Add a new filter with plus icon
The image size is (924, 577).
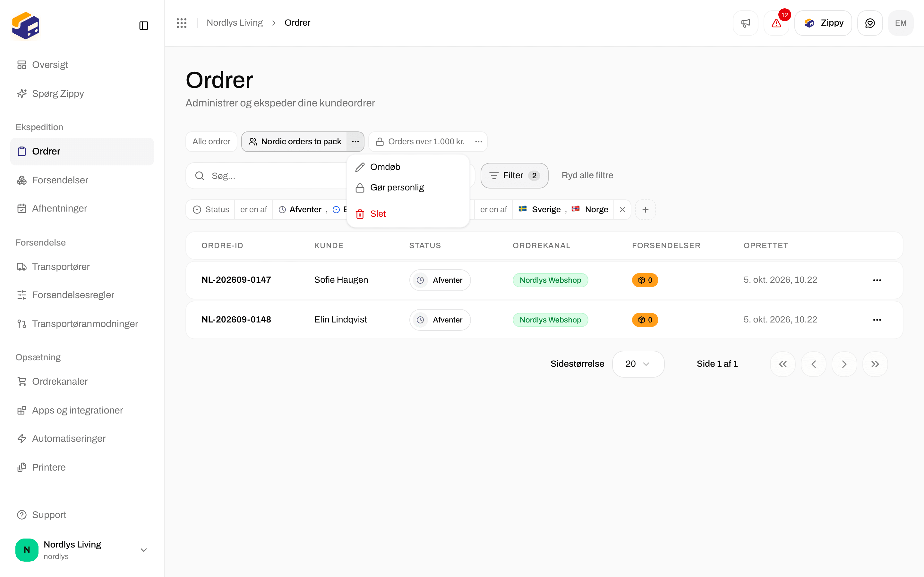point(645,210)
